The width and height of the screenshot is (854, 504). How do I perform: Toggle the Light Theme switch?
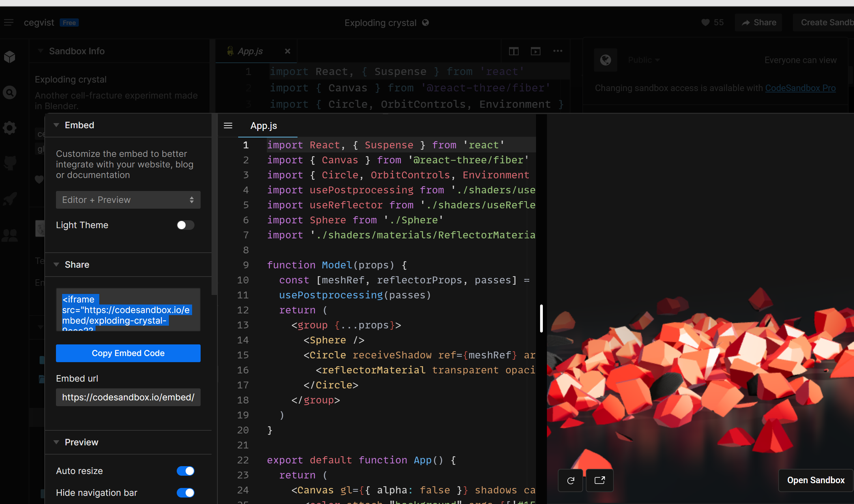pos(186,225)
